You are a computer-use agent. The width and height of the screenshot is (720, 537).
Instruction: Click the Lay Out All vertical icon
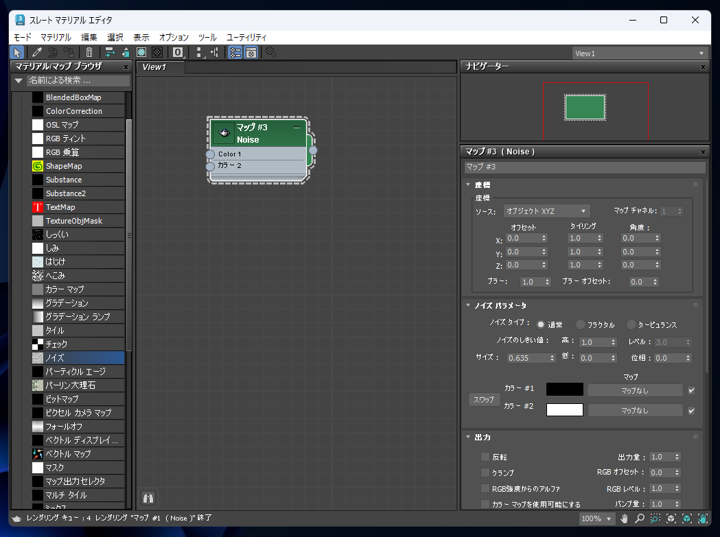[x=199, y=52]
